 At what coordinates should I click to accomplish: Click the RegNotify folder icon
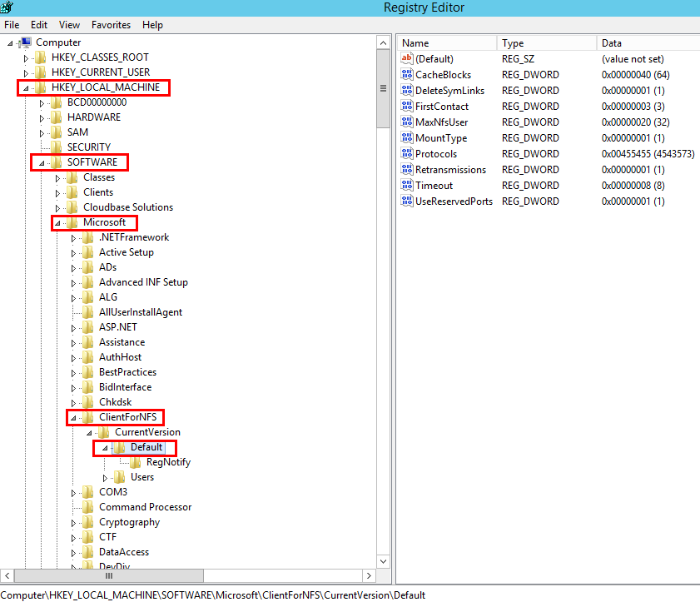[x=136, y=462]
